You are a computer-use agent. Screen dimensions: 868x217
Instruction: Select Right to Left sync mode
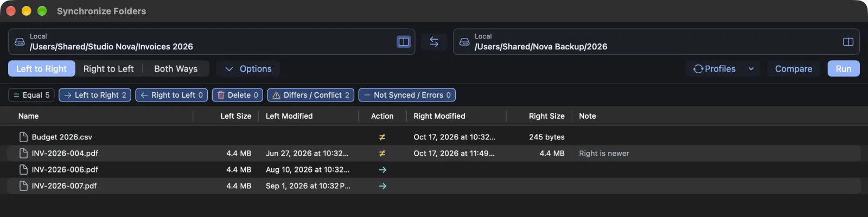[x=108, y=69]
